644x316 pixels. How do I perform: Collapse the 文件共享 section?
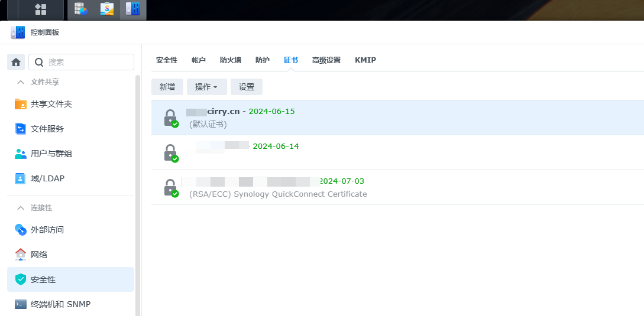(21, 82)
